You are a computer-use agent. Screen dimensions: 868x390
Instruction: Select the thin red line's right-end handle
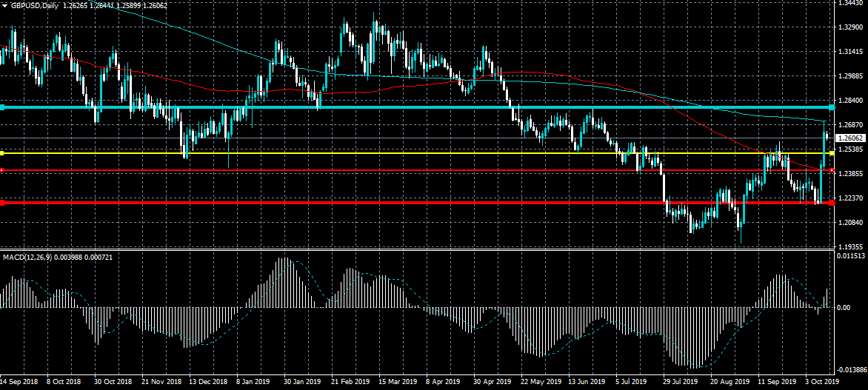coord(832,170)
